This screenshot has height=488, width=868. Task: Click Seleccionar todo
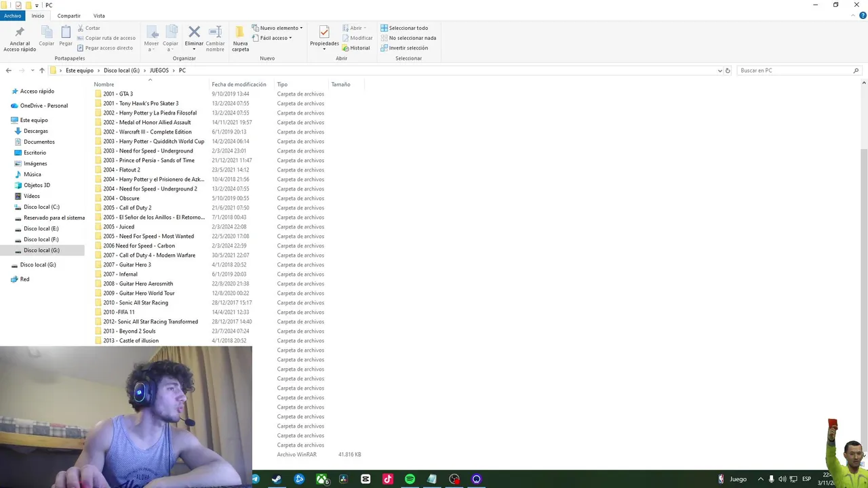click(x=404, y=28)
